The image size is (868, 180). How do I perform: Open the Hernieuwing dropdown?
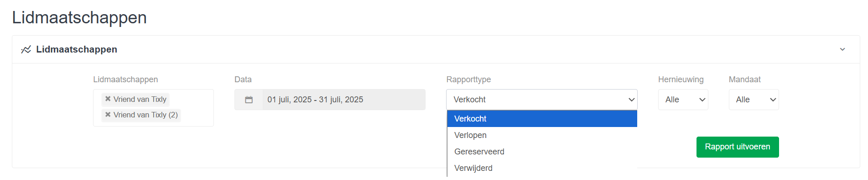pos(683,100)
